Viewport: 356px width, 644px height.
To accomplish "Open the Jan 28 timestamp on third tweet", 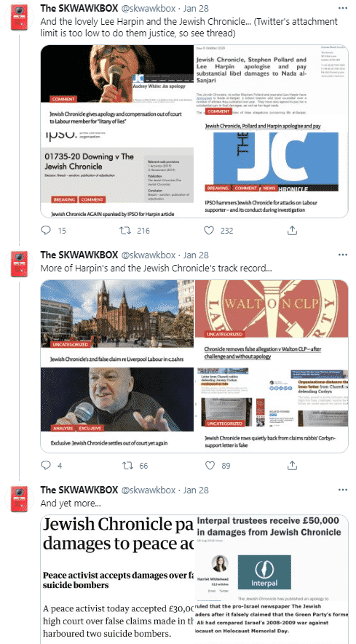I will point(196,490).
